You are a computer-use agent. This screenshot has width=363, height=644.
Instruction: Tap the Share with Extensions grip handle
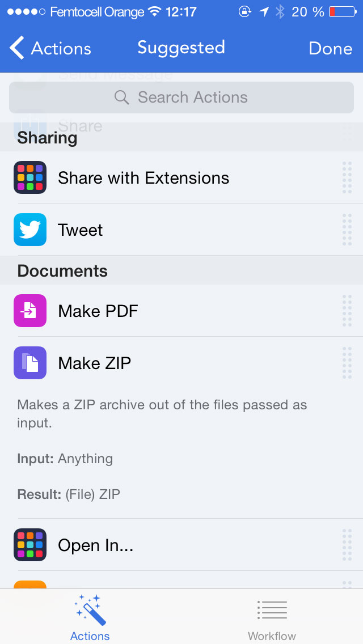click(347, 177)
